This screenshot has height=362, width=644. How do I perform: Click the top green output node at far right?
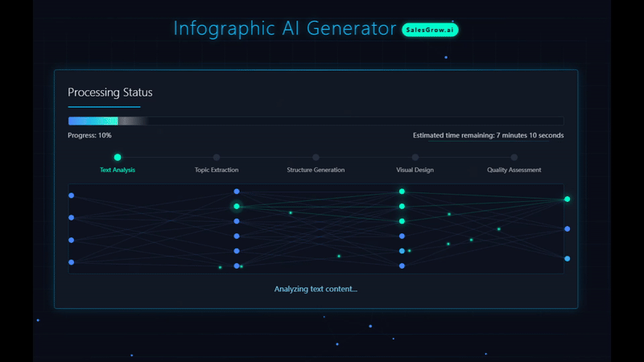point(568,199)
